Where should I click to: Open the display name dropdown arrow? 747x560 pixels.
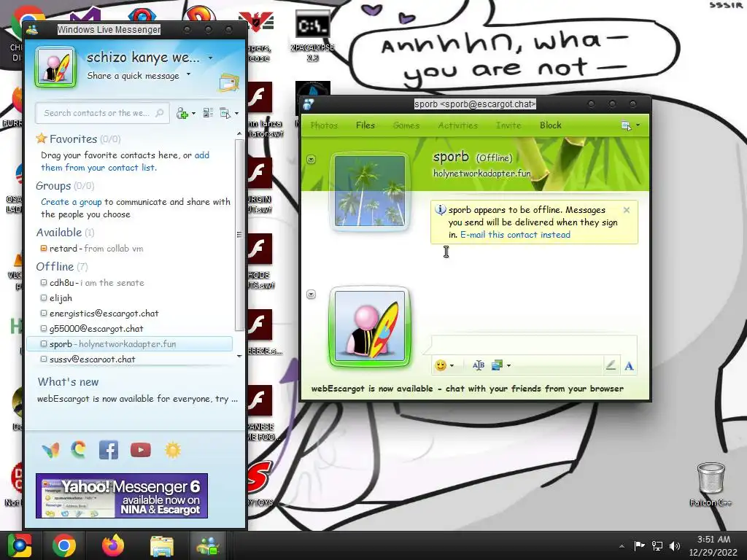211,58
